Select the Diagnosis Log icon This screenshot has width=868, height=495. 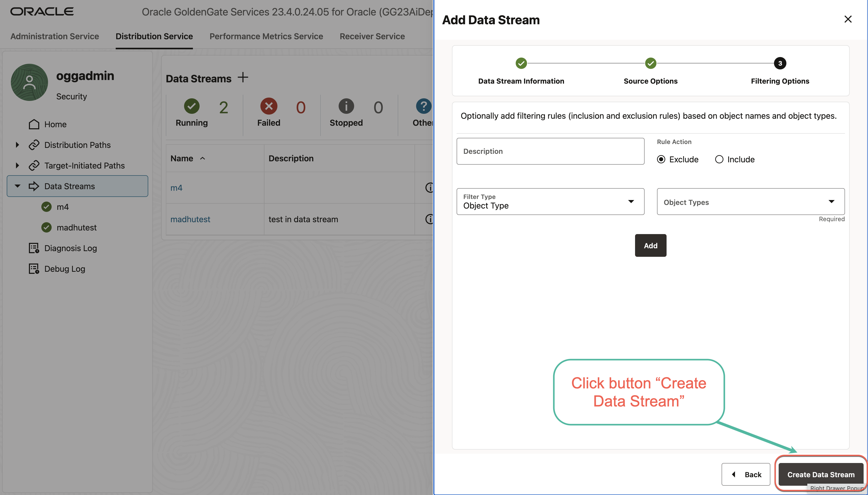[34, 248]
